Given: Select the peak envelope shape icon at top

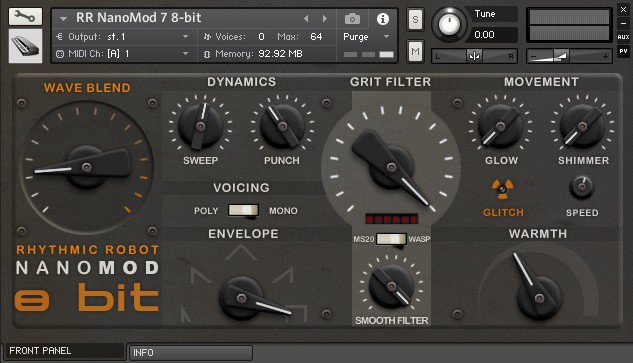Looking at the screenshot, I should point(241,252).
